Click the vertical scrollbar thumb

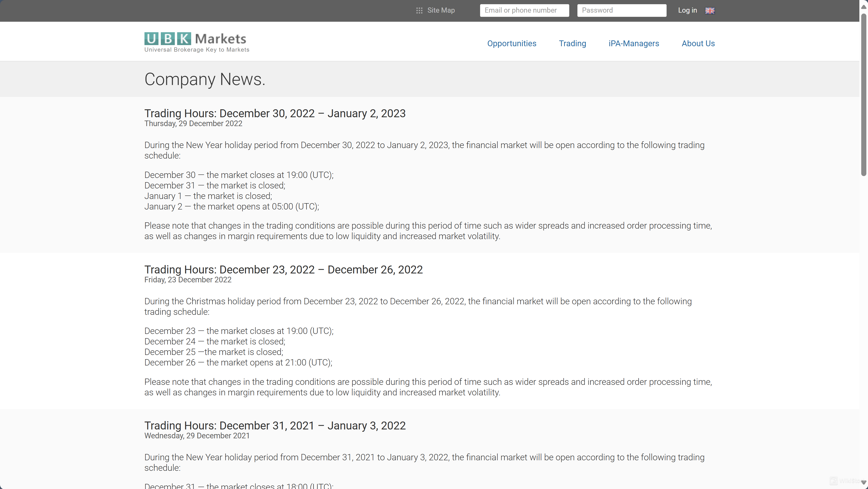click(x=864, y=94)
